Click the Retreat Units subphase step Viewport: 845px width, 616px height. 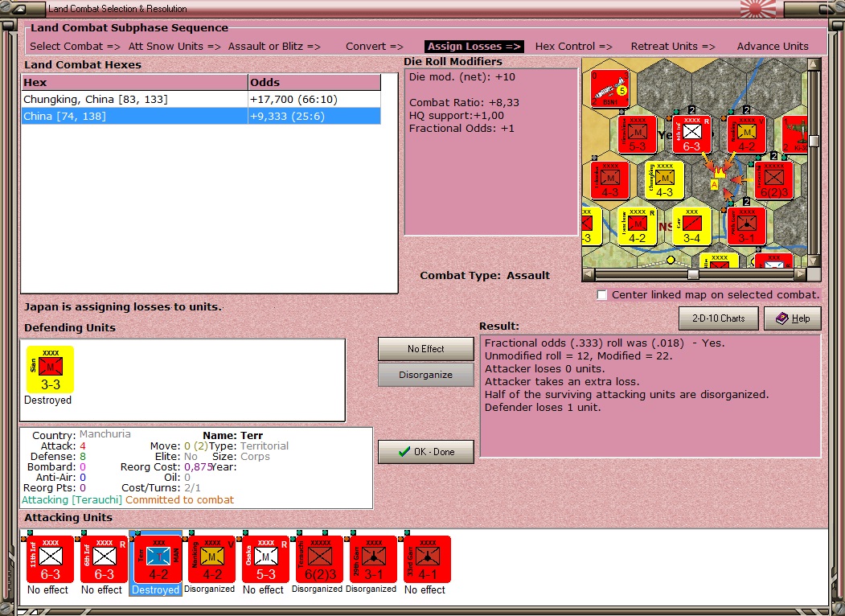tap(673, 47)
